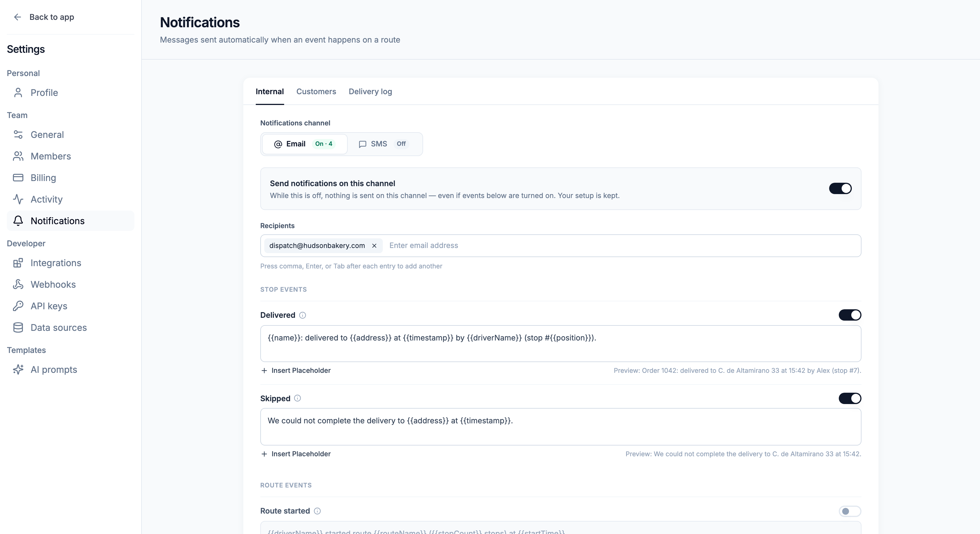Viewport: 980px width, 534px height.
Task: Toggle Send notifications on this channel
Action: [x=840, y=188]
